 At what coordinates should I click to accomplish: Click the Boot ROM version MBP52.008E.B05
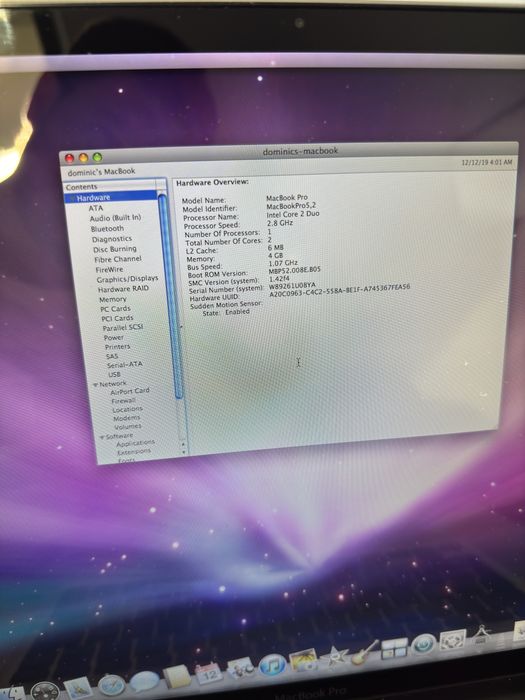294,270
